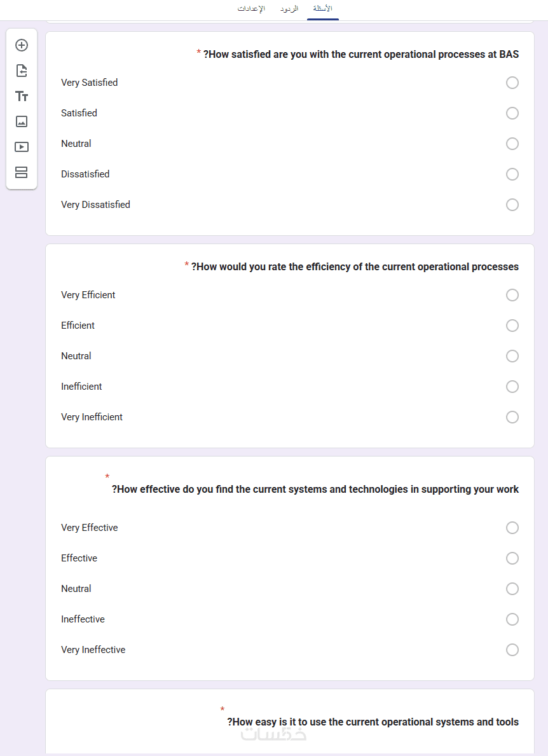This screenshot has height=756, width=548.
Task: Click the import questions icon
Action: (22, 71)
